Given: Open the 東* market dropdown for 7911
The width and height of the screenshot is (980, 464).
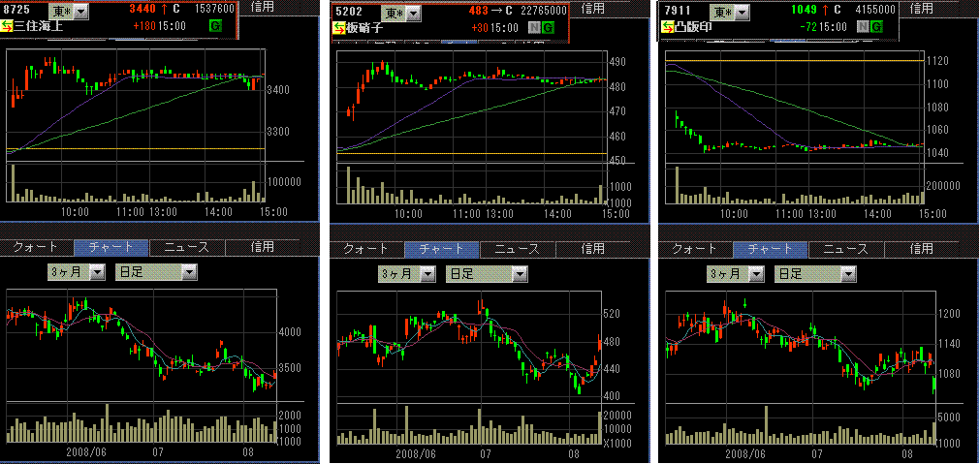Looking at the screenshot, I should click(729, 12).
